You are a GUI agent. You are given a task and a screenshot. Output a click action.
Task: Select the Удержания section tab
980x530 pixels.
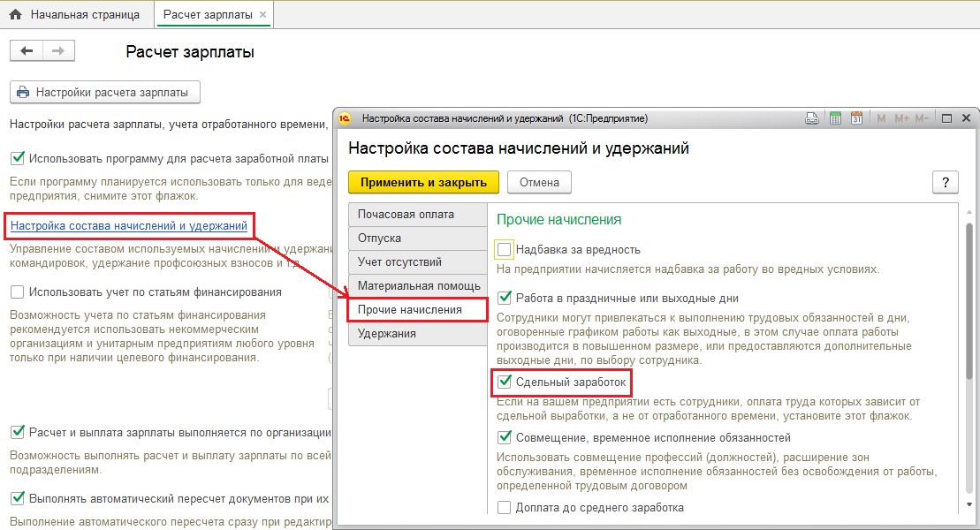[x=387, y=334]
